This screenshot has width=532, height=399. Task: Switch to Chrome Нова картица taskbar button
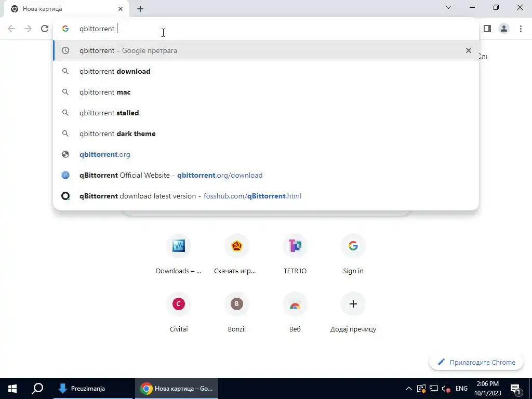(x=177, y=389)
